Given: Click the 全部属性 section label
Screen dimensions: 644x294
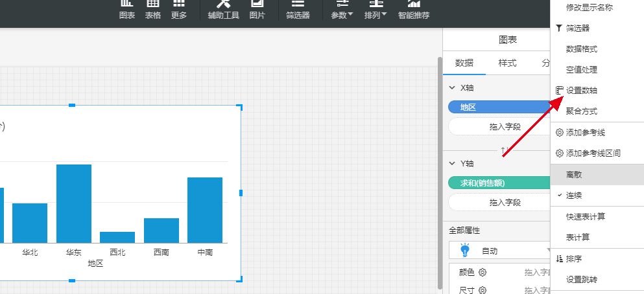Looking at the screenshot, I should pos(464,231).
